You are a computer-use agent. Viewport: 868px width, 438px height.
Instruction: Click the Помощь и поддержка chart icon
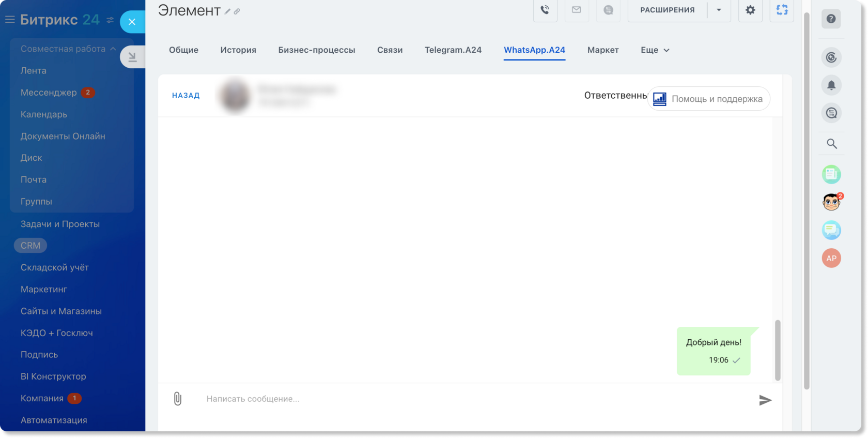(660, 99)
